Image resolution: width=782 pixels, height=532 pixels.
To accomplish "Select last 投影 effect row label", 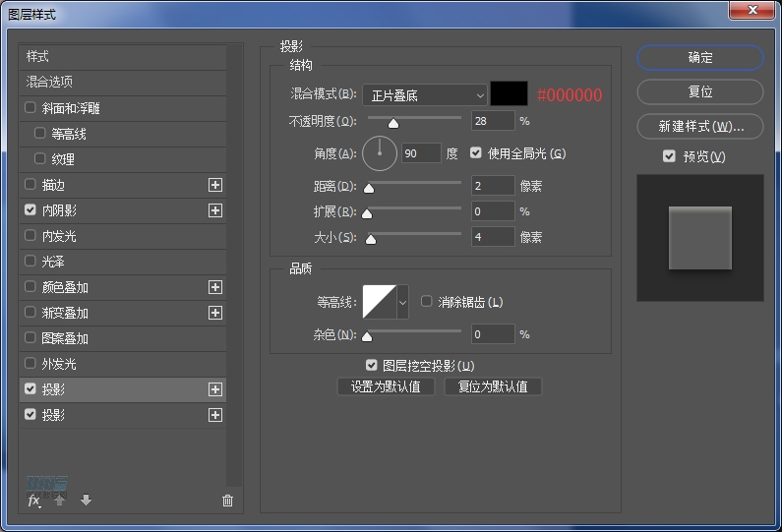I will pos(53,415).
